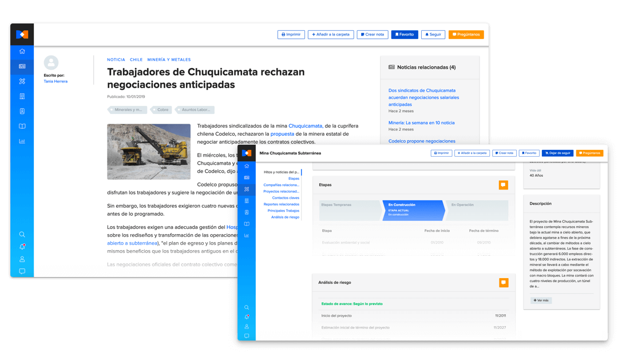Image resolution: width=618 pixels, height=364 pixels.
Task: Click Pregúntanos in the news window
Action: pyautogui.click(x=466, y=35)
